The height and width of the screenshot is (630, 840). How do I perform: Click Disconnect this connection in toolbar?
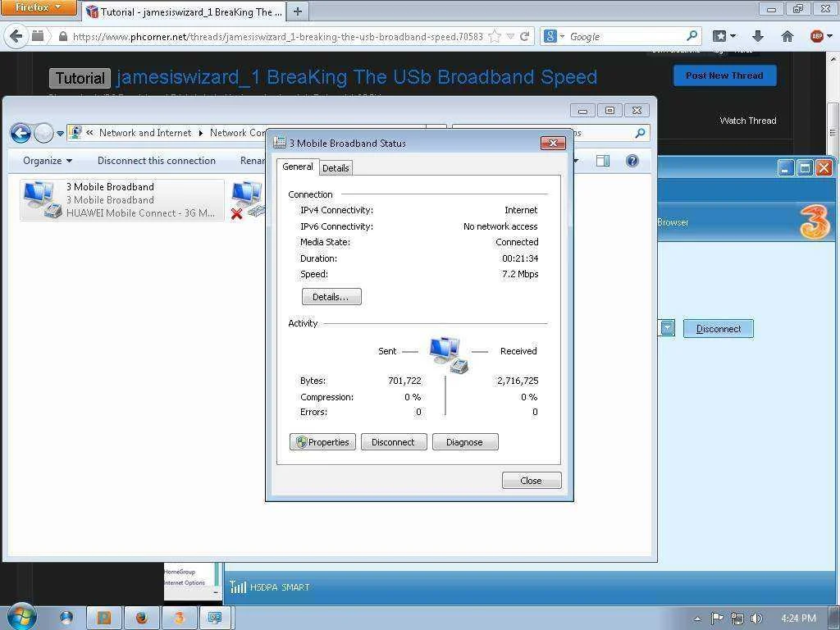pos(157,161)
